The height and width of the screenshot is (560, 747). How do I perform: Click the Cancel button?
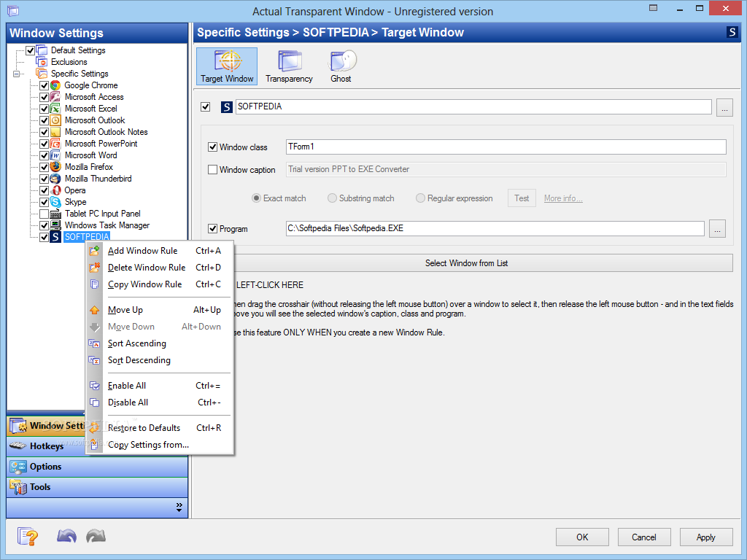click(644, 537)
